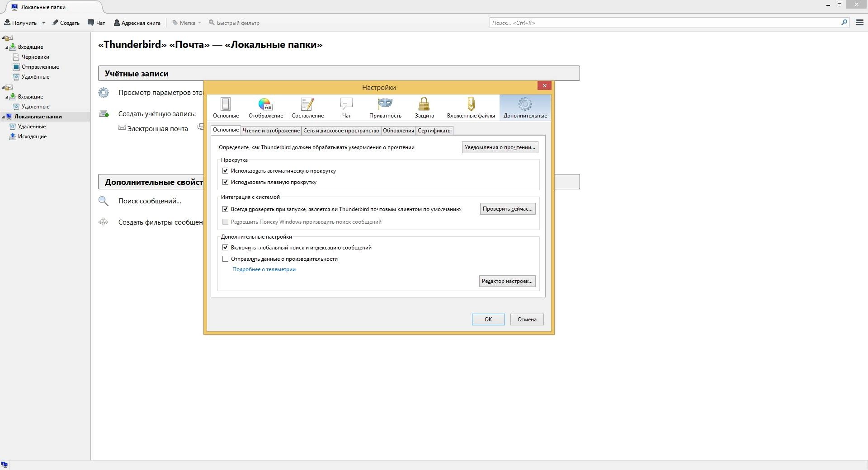
Task: Open the Приватность settings category
Action: pos(385,108)
